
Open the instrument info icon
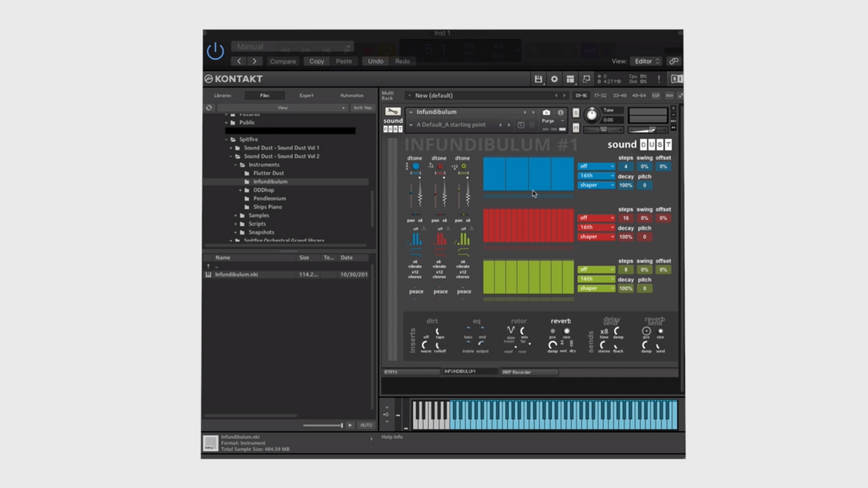point(561,113)
